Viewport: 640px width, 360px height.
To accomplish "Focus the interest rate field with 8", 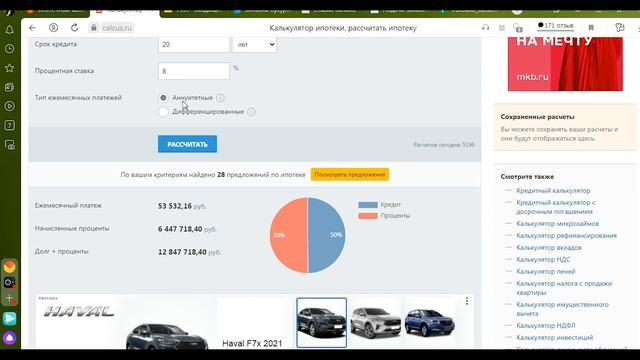I will click(193, 71).
